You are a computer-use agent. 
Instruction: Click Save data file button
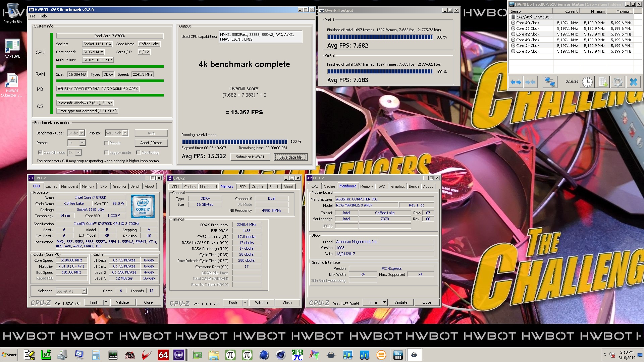pos(290,157)
